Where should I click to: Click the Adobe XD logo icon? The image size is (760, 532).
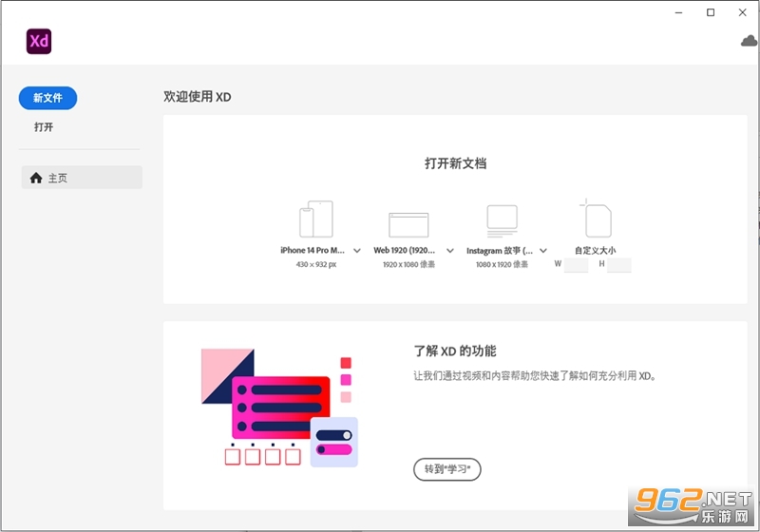(39, 41)
